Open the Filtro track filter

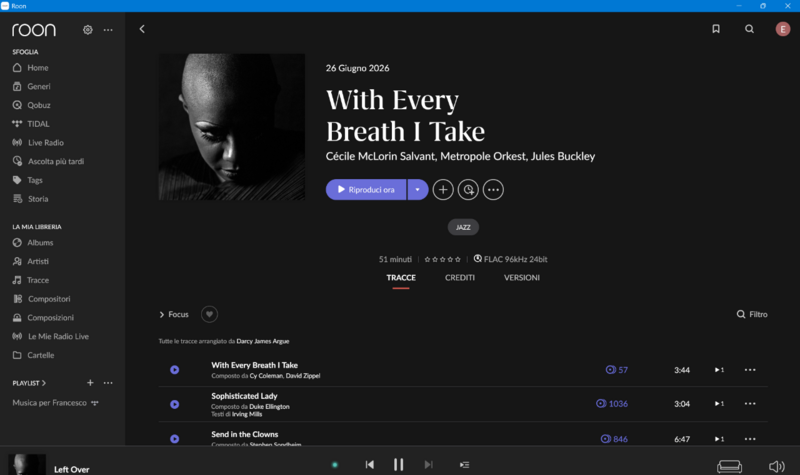pos(752,314)
